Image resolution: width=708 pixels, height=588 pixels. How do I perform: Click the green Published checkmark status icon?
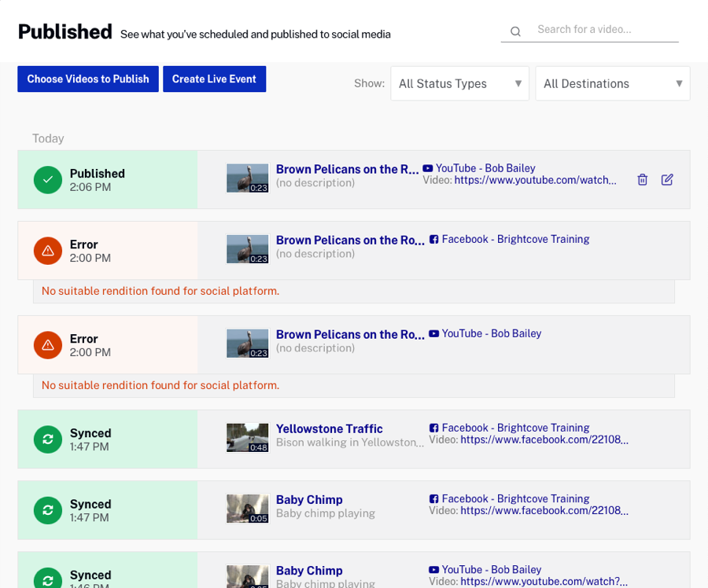tap(48, 179)
